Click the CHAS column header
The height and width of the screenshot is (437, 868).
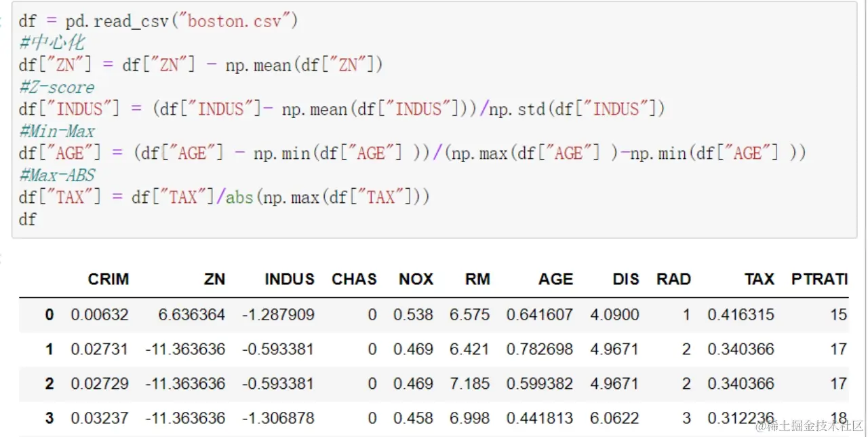click(354, 279)
